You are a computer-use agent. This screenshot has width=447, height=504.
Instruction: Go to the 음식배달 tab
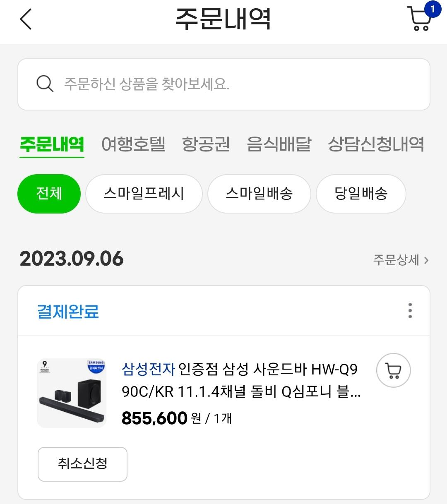tap(279, 144)
